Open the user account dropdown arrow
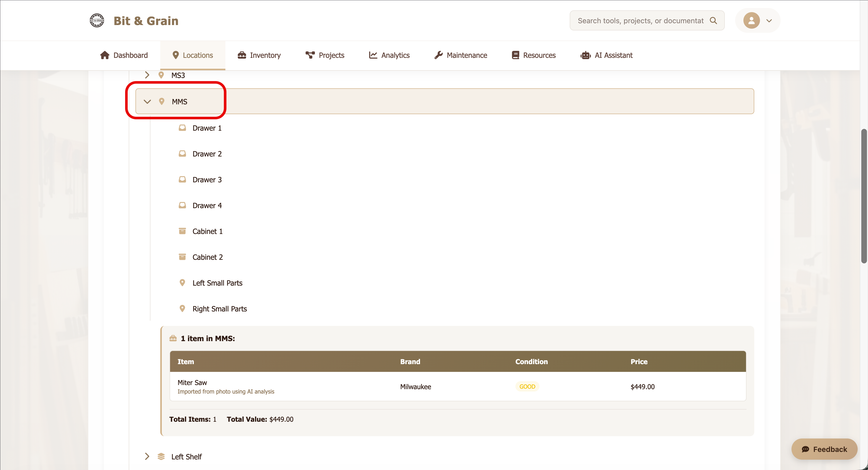Viewport: 868px width, 470px height. pos(769,21)
